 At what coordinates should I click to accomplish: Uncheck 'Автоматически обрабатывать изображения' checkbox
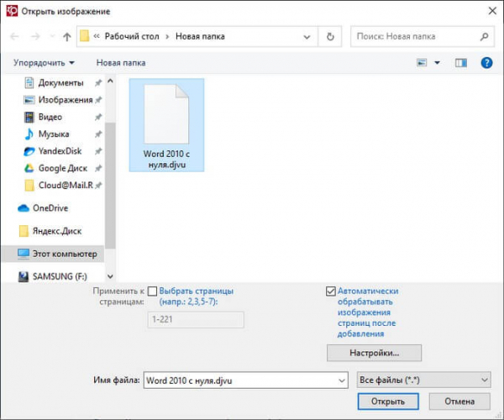(x=331, y=291)
